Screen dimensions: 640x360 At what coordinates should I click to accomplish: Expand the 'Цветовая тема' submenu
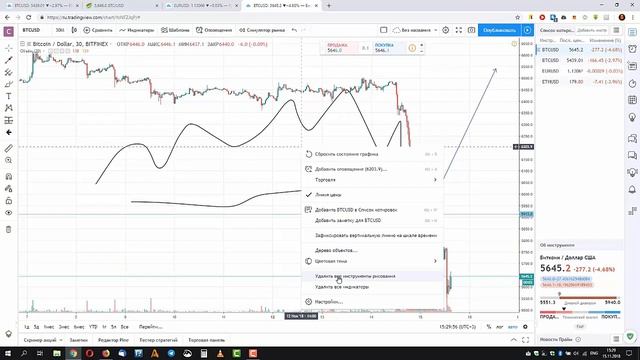point(372,261)
